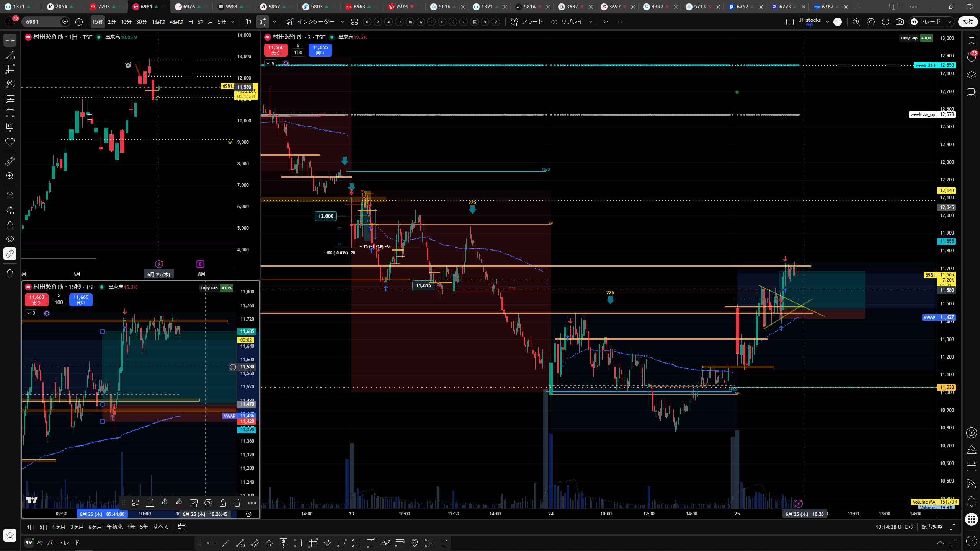Open object tree layers icon in right sidebar
The height and width of the screenshot is (551, 980).
point(971,75)
